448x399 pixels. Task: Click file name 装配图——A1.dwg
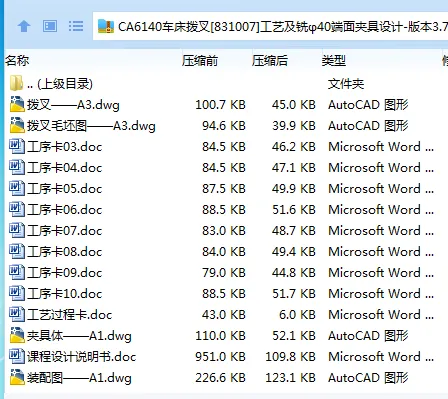coord(79,378)
